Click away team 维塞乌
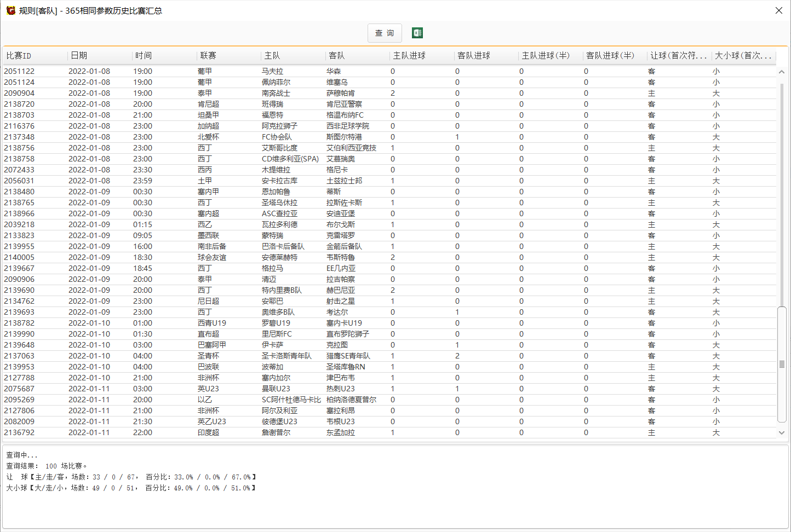The image size is (791, 532). point(337,82)
